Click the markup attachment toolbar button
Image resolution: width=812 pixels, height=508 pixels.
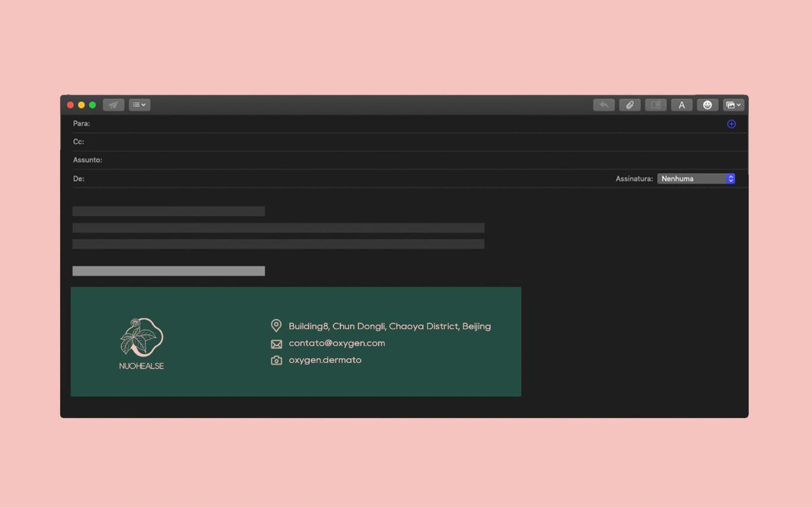click(x=656, y=105)
